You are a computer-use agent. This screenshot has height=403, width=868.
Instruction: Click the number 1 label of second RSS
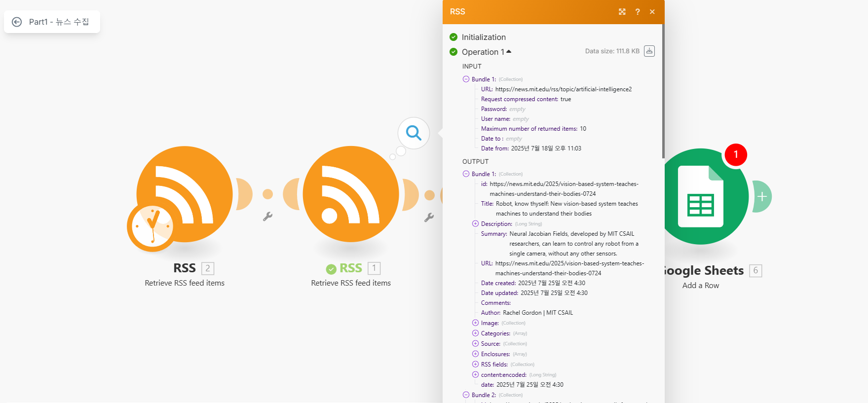pos(374,268)
